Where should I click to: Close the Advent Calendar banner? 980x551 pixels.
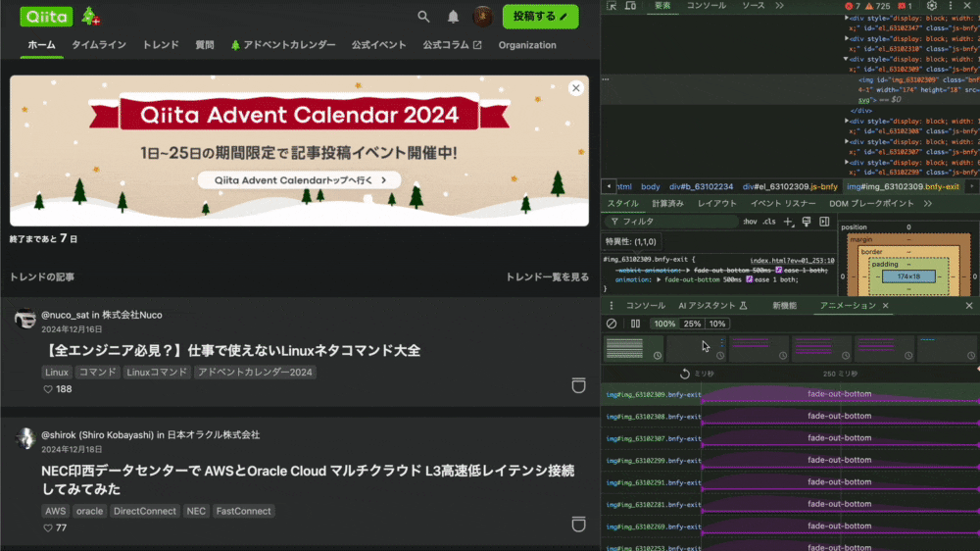point(576,88)
